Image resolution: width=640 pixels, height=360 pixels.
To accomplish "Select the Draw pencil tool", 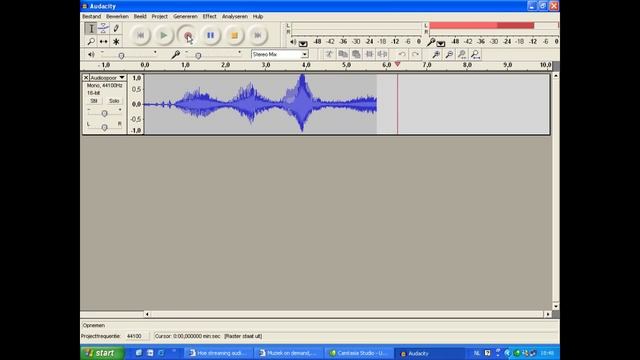I will pos(116,28).
